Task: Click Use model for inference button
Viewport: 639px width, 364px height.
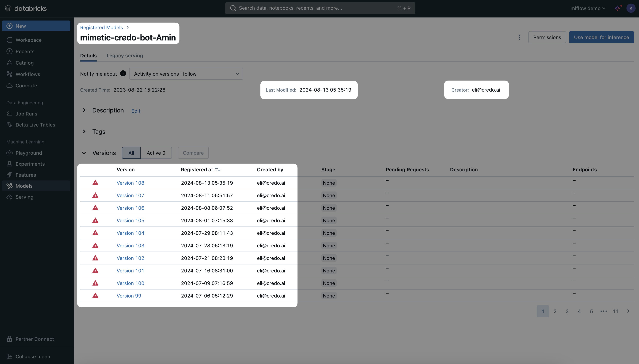Action: [x=602, y=37]
